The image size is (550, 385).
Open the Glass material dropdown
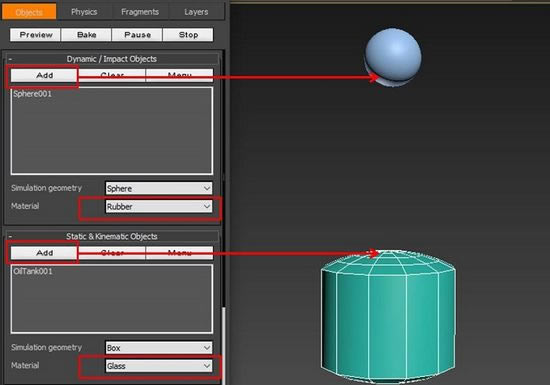click(159, 366)
